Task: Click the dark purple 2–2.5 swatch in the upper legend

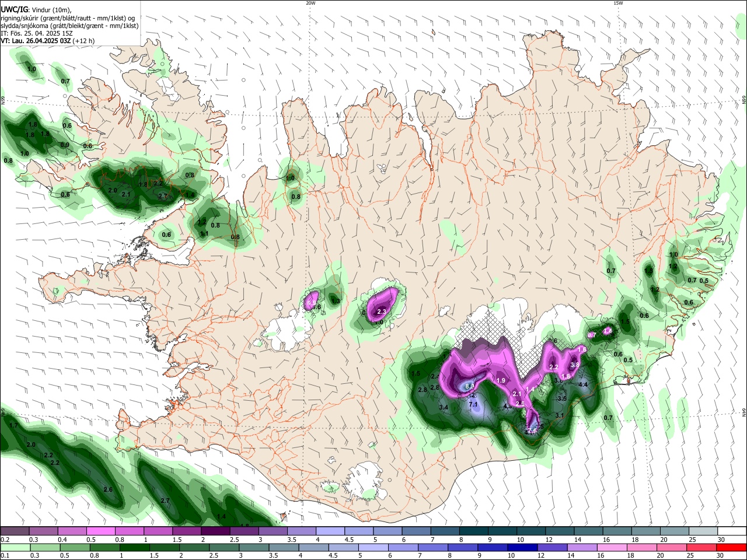Action: pyautogui.click(x=215, y=531)
